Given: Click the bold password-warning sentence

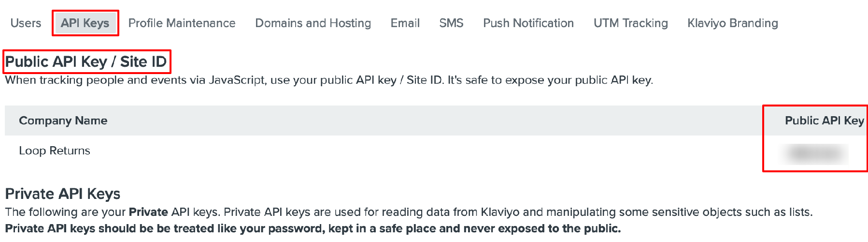Looking at the screenshot, I should click(313, 228).
